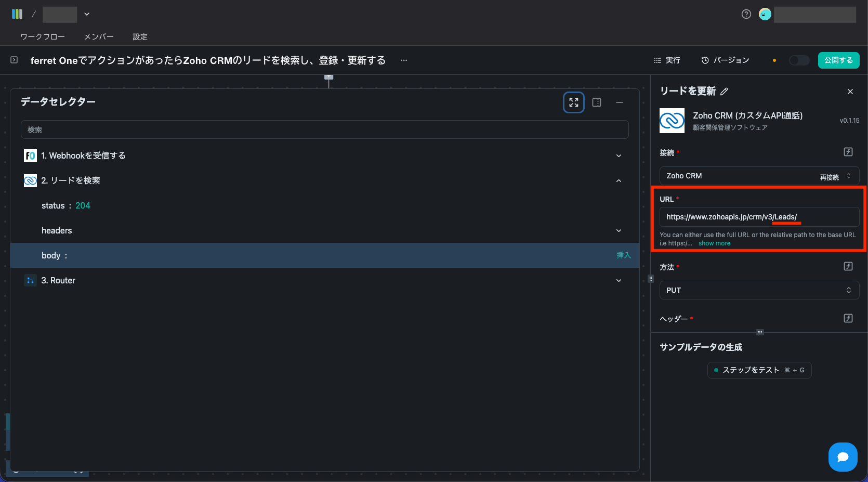Toggle the workflow publish switch

799,60
